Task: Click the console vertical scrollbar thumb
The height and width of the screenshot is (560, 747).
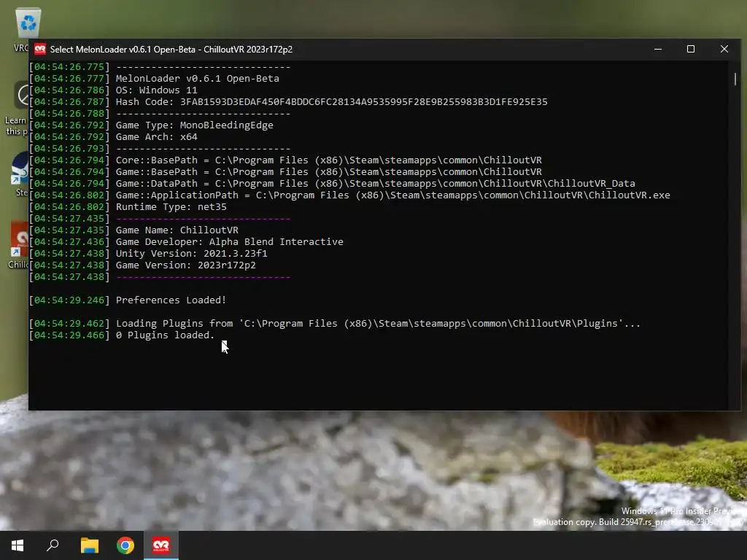Action: (735, 79)
